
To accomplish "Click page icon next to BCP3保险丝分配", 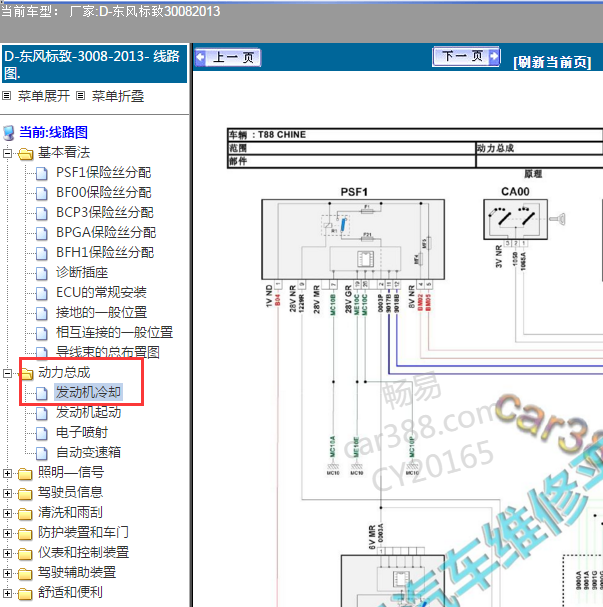I will click(42, 213).
